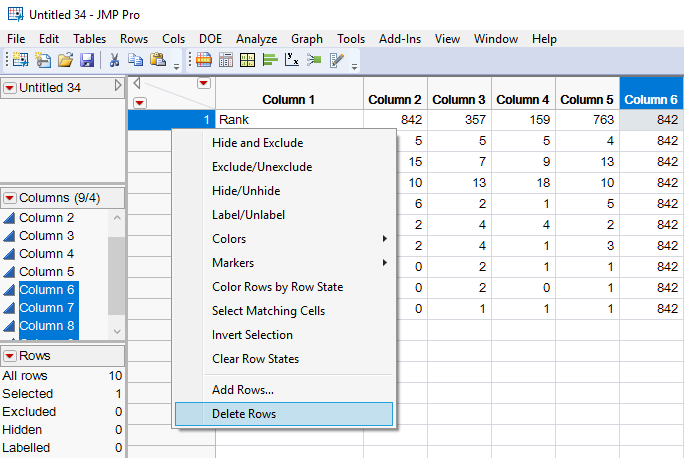684x458 pixels.
Task: Click the Column 4 continuous-type icon in list
Action: (9, 254)
